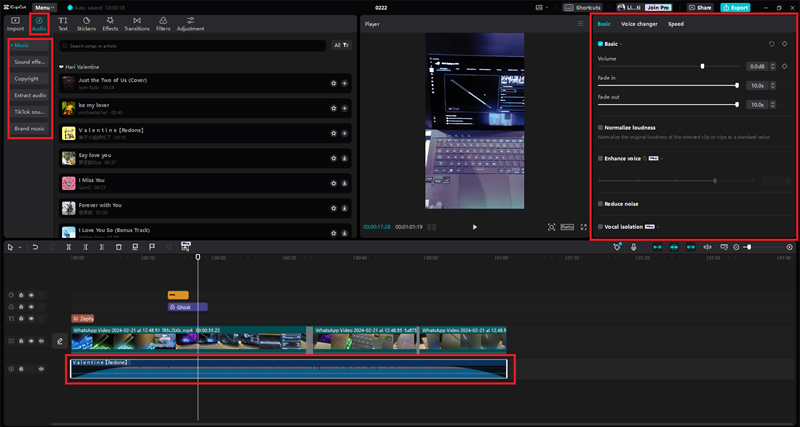
Task: Uncheck the Basic audio checkbox
Action: 600,45
